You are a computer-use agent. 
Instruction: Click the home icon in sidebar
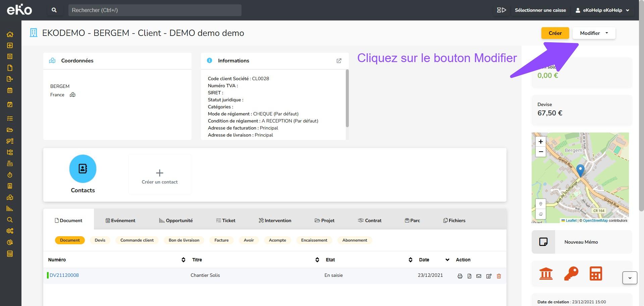pyautogui.click(x=10, y=34)
